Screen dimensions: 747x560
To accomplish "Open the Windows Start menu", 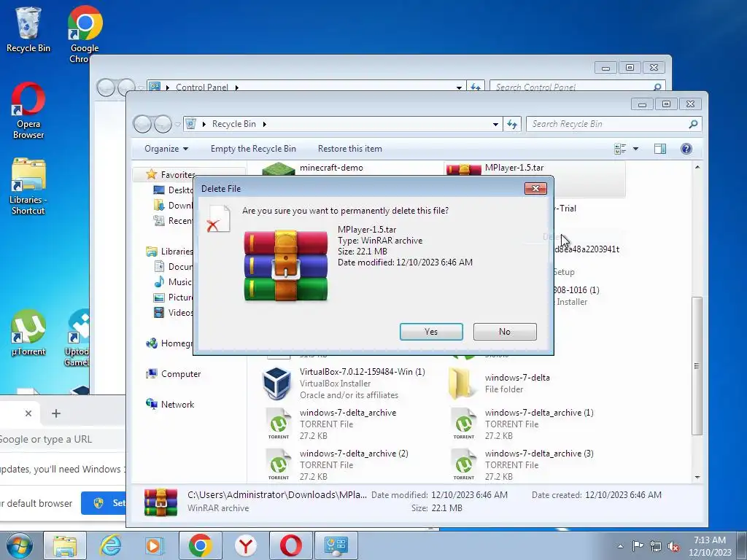I will 19,545.
